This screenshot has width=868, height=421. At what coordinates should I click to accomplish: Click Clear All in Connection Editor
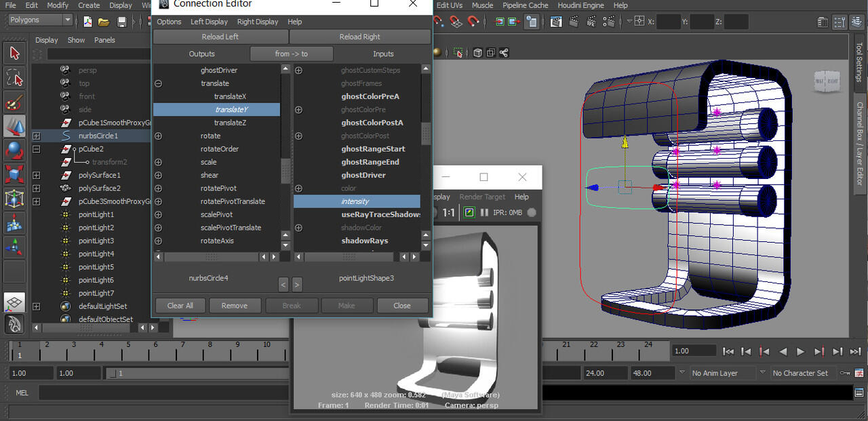pyautogui.click(x=180, y=306)
